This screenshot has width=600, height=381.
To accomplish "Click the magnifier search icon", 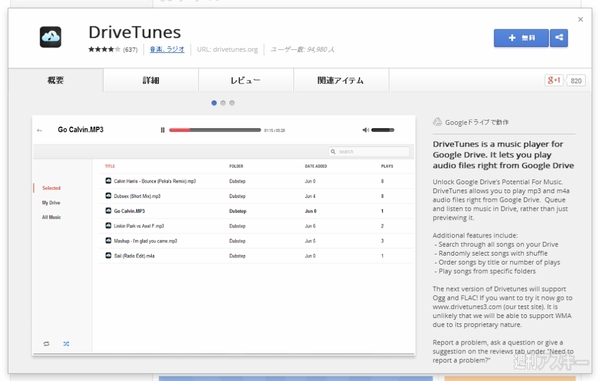I will point(333,151).
